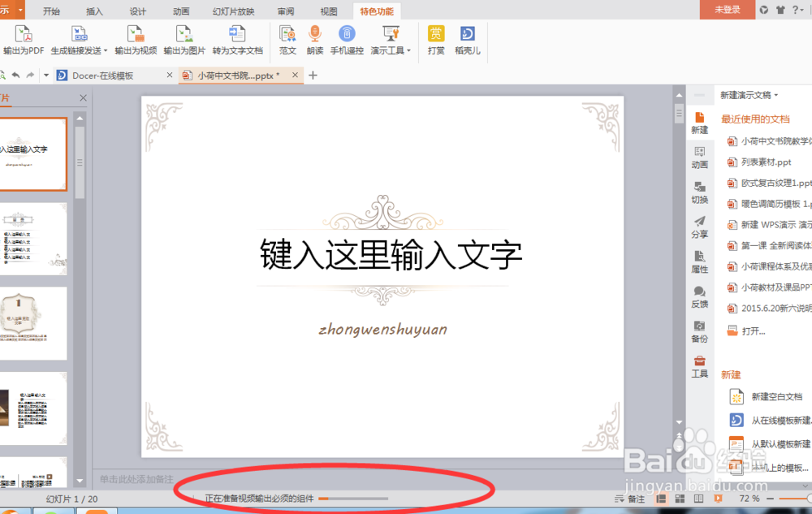Select the first slide thumbnail

click(x=33, y=154)
